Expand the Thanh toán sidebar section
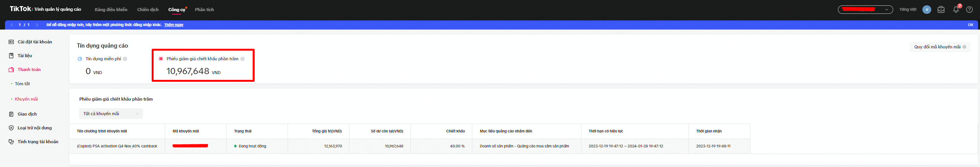980x167 pixels. (29, 69)
